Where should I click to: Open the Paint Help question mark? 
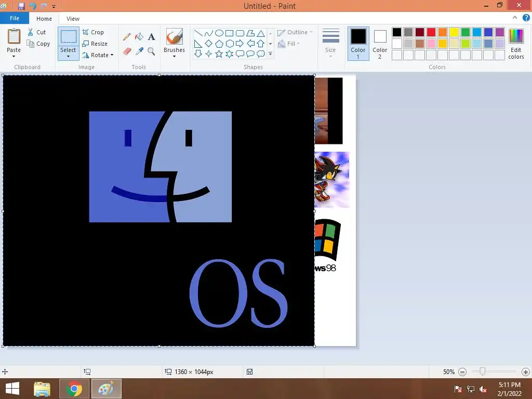coord(526,18)
